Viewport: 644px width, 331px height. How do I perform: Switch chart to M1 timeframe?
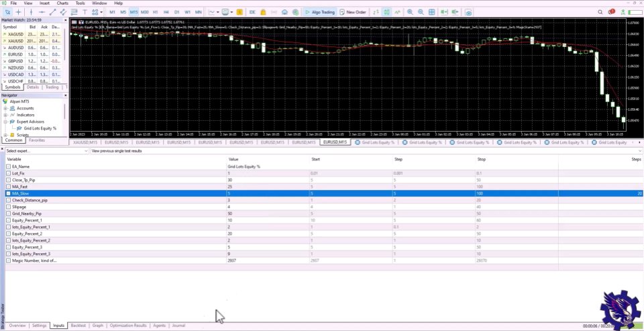tap(113, 12)
